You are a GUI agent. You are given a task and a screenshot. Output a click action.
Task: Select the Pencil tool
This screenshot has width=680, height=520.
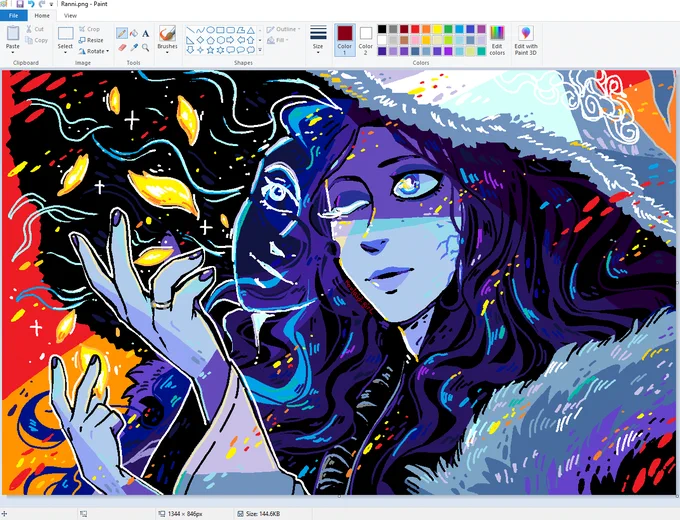(122, 33)
